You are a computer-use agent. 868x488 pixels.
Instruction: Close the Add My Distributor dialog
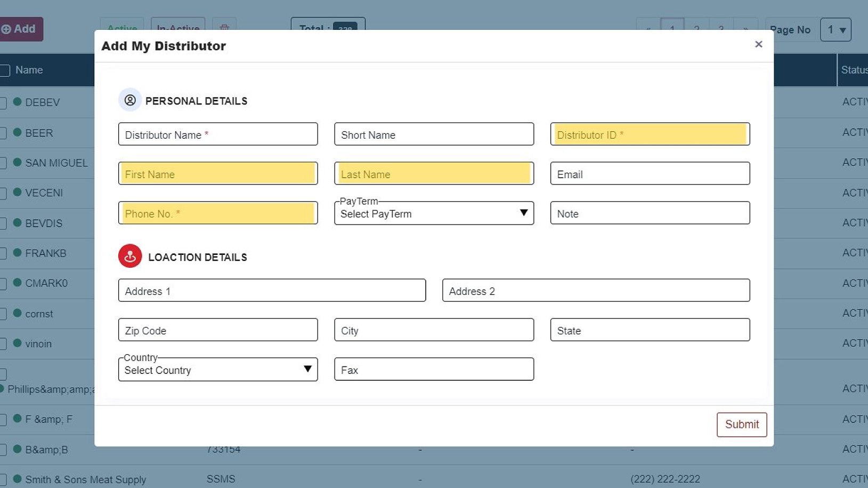758,44
